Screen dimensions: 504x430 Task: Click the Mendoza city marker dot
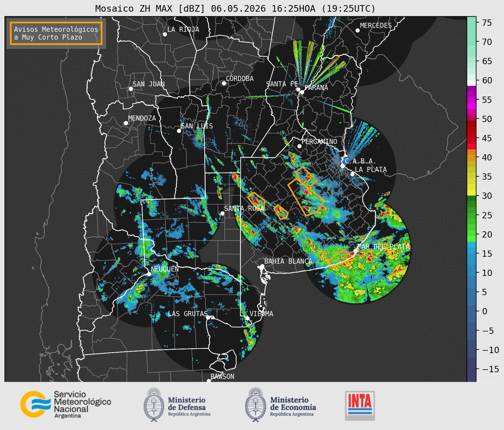[x=126, y=123]
